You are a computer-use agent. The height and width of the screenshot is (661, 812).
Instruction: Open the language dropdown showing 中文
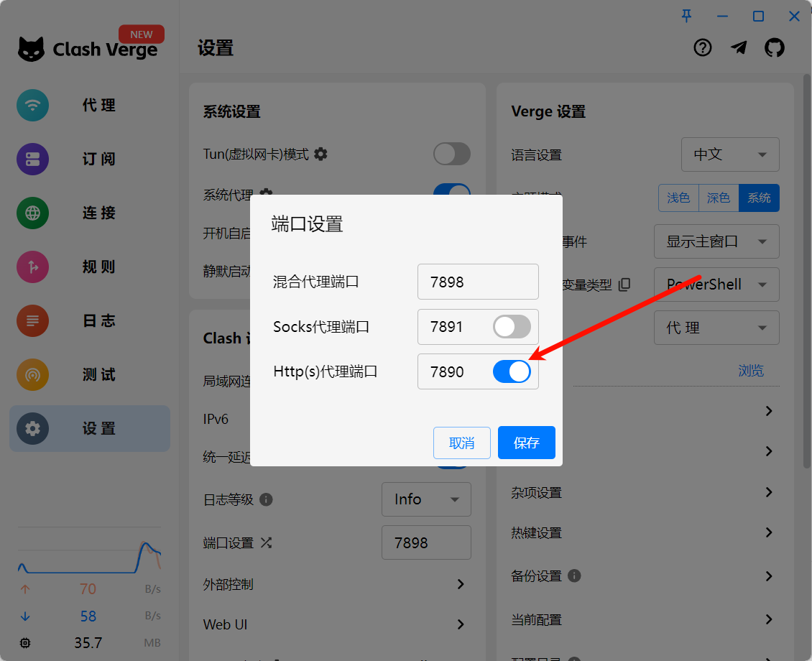coord(729,154)
